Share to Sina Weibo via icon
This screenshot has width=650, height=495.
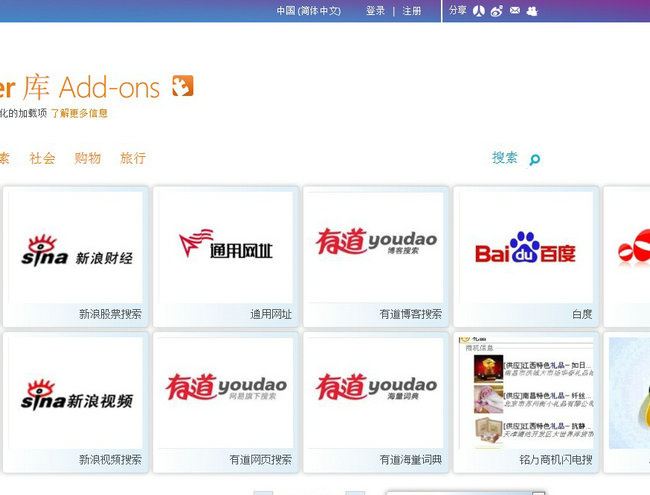[497, 11]
